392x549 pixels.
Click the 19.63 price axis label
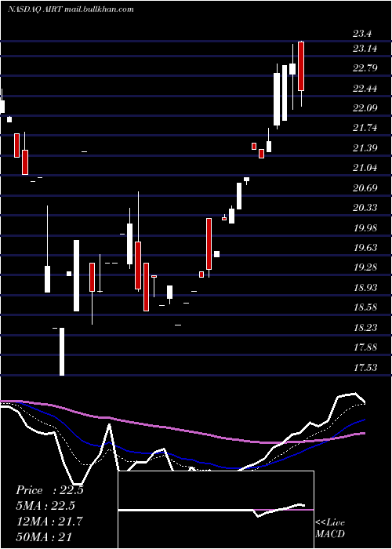pos(365,248)
